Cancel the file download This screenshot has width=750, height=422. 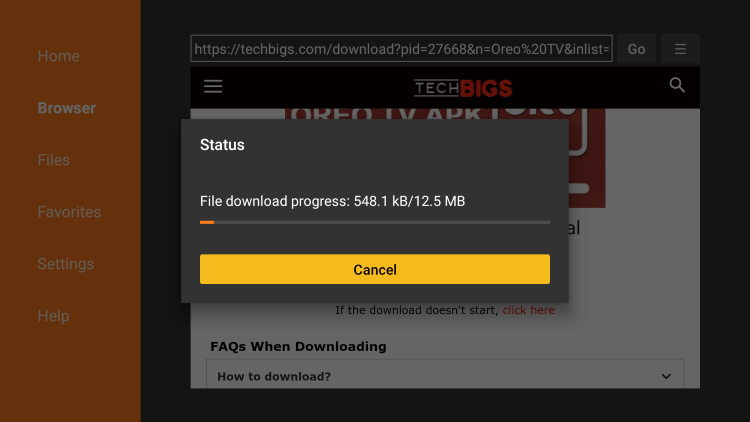[375, 269]
